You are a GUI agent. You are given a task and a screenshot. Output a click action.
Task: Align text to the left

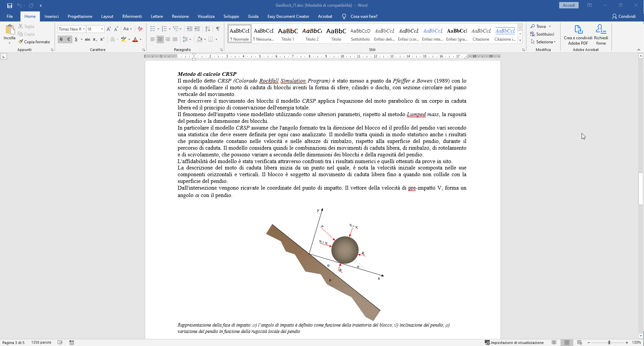click(x=153, y=39)
